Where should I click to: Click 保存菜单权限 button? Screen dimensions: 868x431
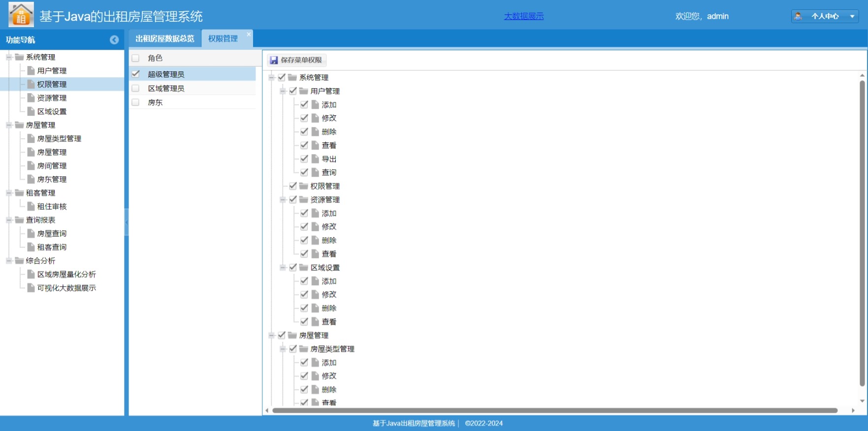click(x=296, y=60)
